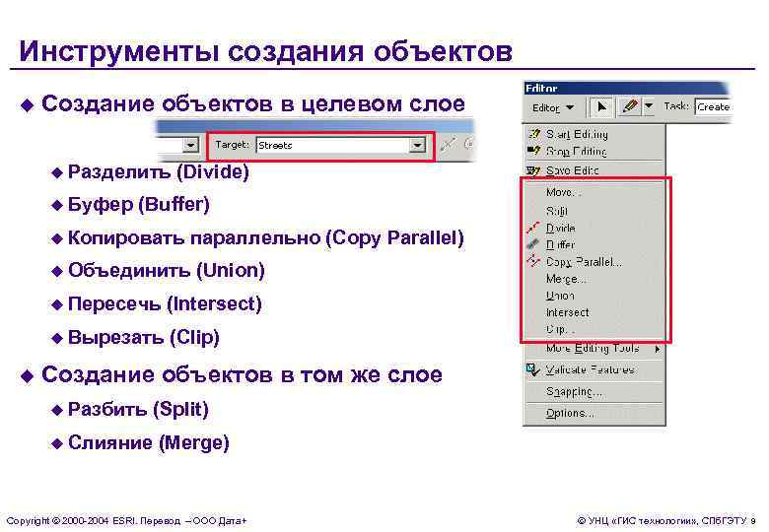Viewport: 769px width, 532px height.
Task: Select Split menu entry
Action: click(557, 211)
